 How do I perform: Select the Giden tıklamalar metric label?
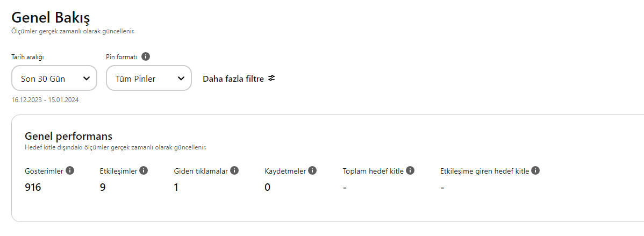pos(201,171)
